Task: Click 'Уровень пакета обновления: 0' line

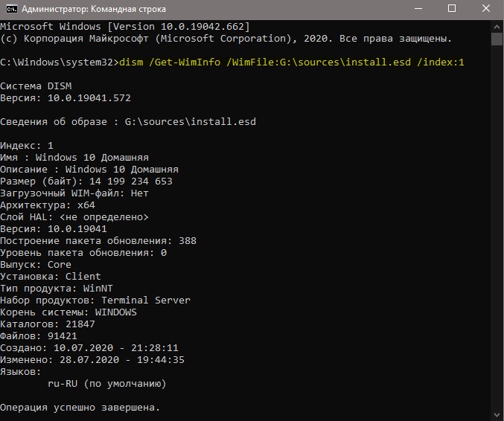Action: (x=83, y=253)
